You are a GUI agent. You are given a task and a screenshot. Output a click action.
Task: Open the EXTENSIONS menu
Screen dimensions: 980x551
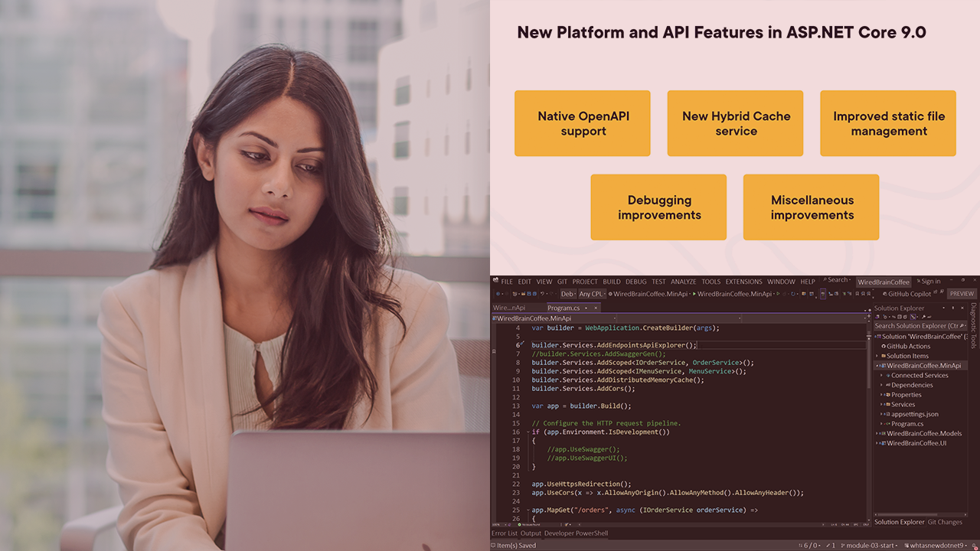(743, 282)
